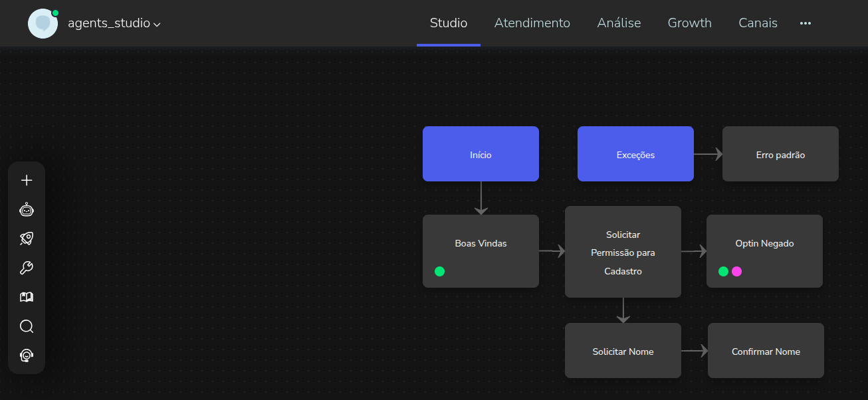Open the wrench settings tool
The image size is (868, 400).
pos(27,268)
